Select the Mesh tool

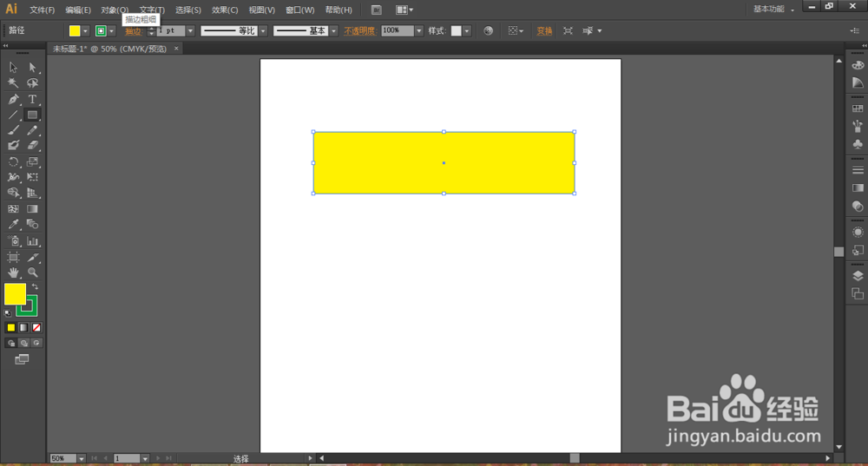click(x=13, y=208)
